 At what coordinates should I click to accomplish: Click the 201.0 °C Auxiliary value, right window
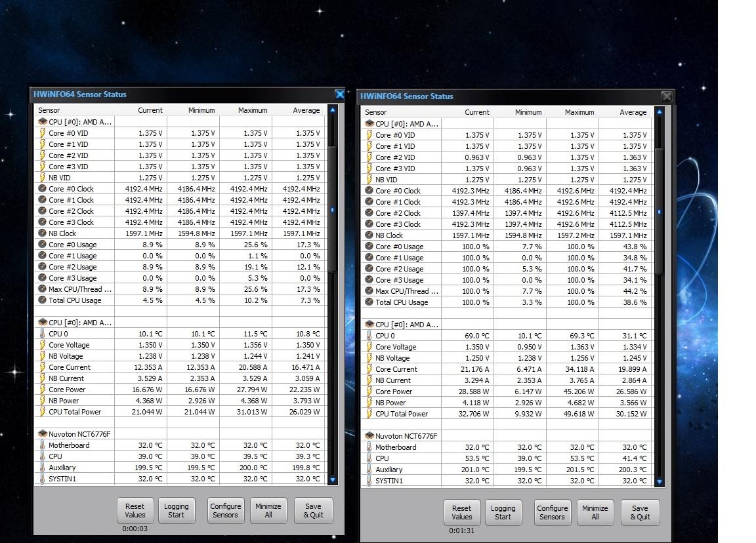475,470
